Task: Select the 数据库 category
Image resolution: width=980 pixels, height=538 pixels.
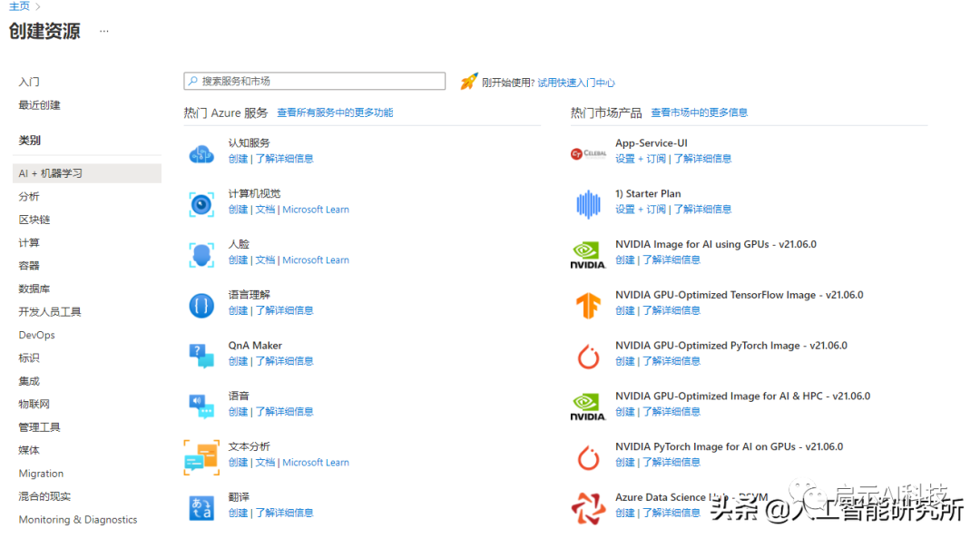Action: click(34, 289)
